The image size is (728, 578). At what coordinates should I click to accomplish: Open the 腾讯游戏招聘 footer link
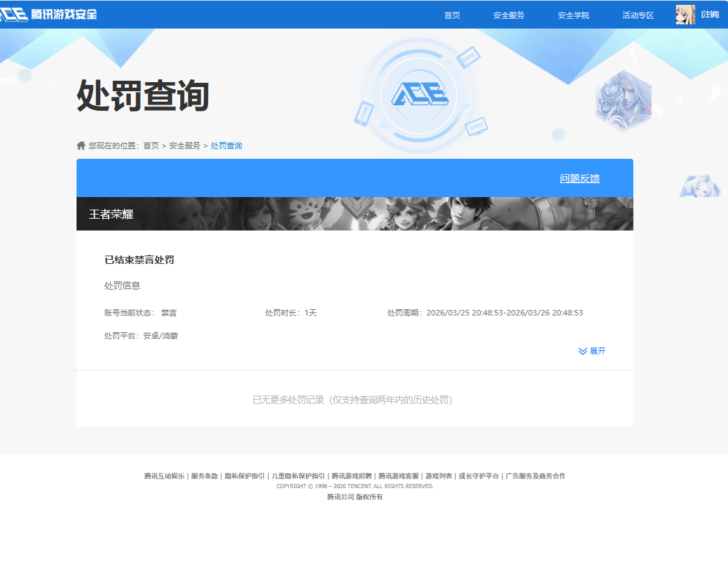pos(351,476)
